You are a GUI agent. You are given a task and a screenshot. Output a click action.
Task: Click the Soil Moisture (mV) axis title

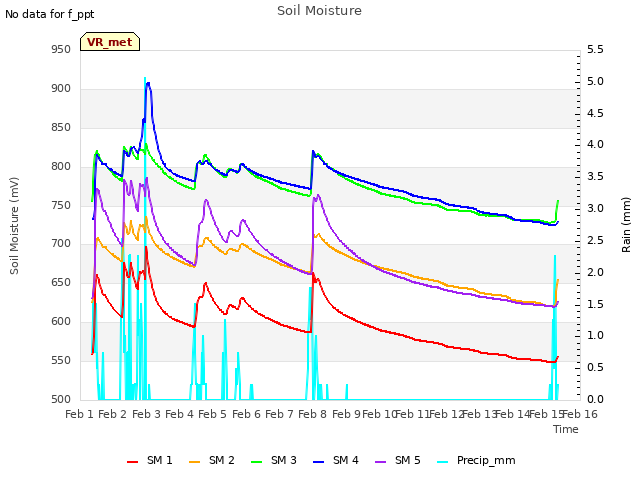pyautogui.click(x=14, y=226)
